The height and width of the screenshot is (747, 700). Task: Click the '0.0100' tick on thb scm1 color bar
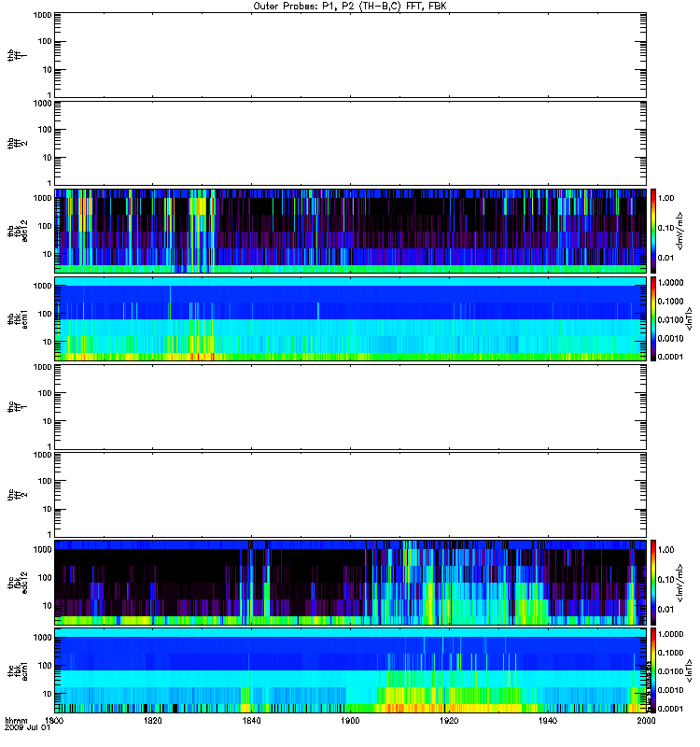670,319
